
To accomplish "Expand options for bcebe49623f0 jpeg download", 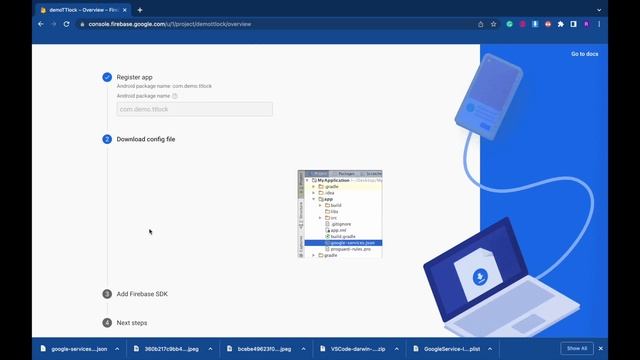I will pos(303,349).
